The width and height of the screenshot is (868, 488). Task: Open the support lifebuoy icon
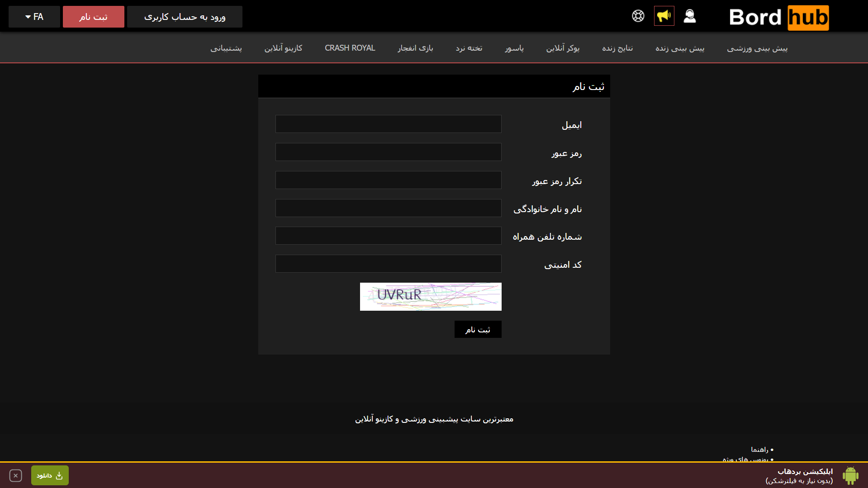coord(638,16)
